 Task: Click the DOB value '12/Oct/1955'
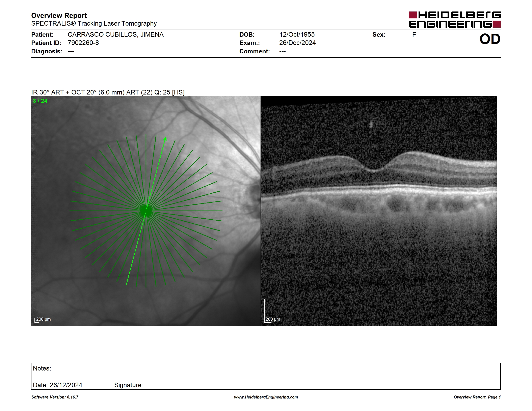click(x=297, y=35)
